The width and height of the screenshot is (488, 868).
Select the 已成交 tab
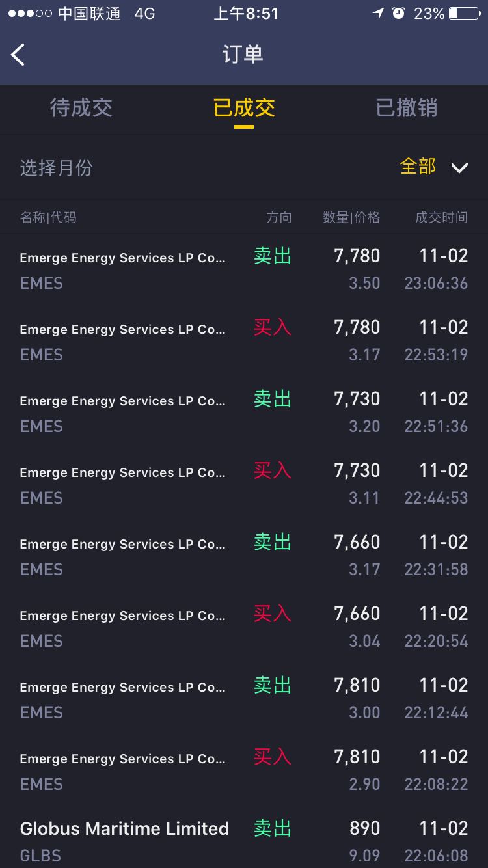point(244,108)
